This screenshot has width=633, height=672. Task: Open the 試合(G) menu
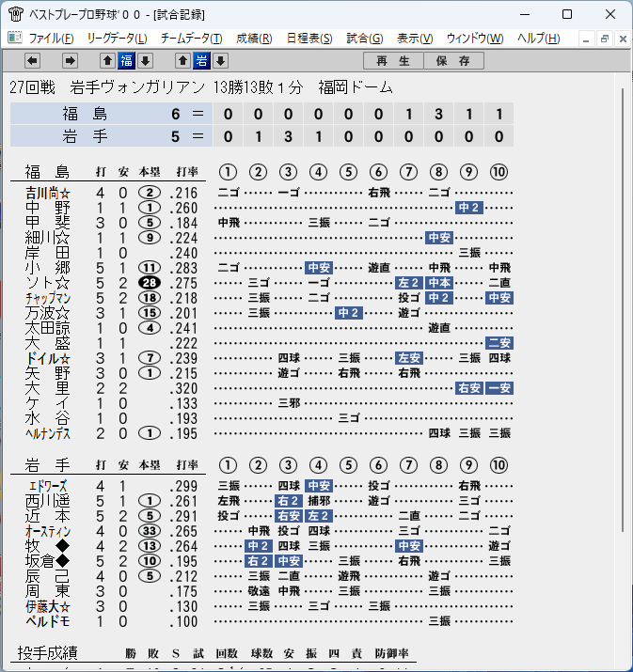pyautogui.click(x=365, y=39)
